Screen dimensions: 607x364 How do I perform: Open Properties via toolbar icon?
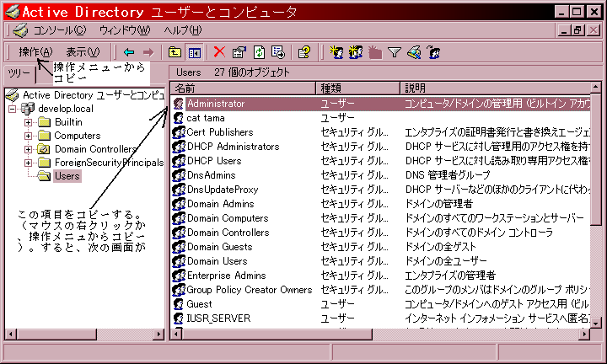tap(239, 52)
